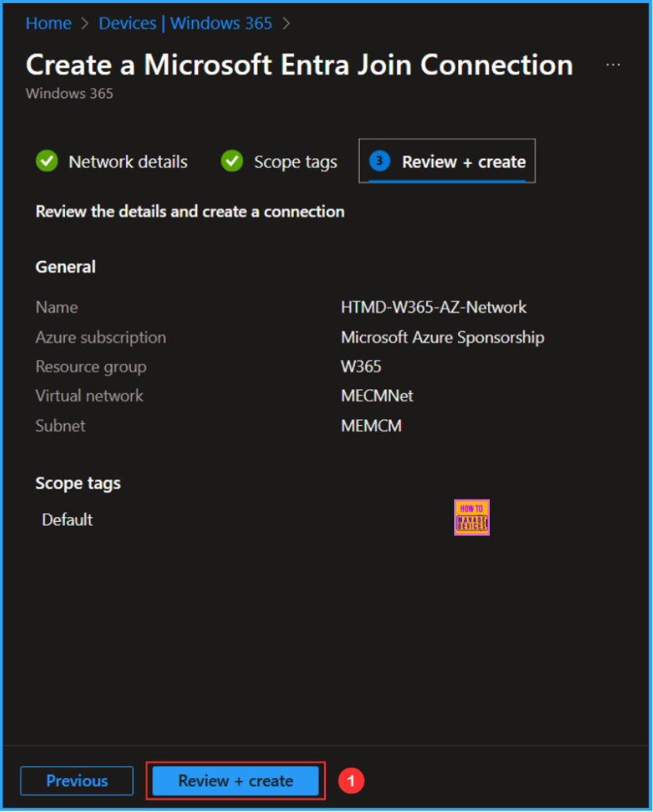Open the Scope tags step tab
This screenshot has width=653, height=812.
pyautogui.click(x=280, y=162)
